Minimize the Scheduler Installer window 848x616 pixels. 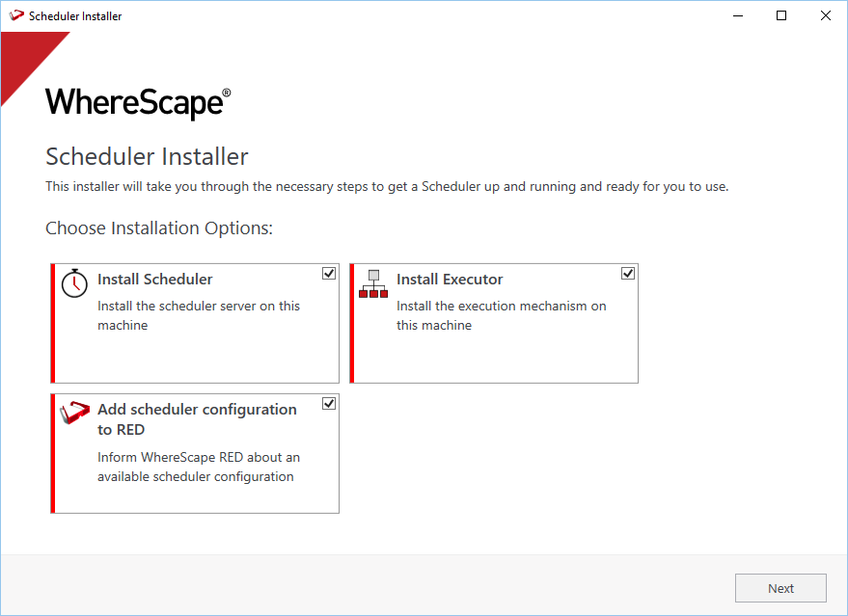[737, 15]
